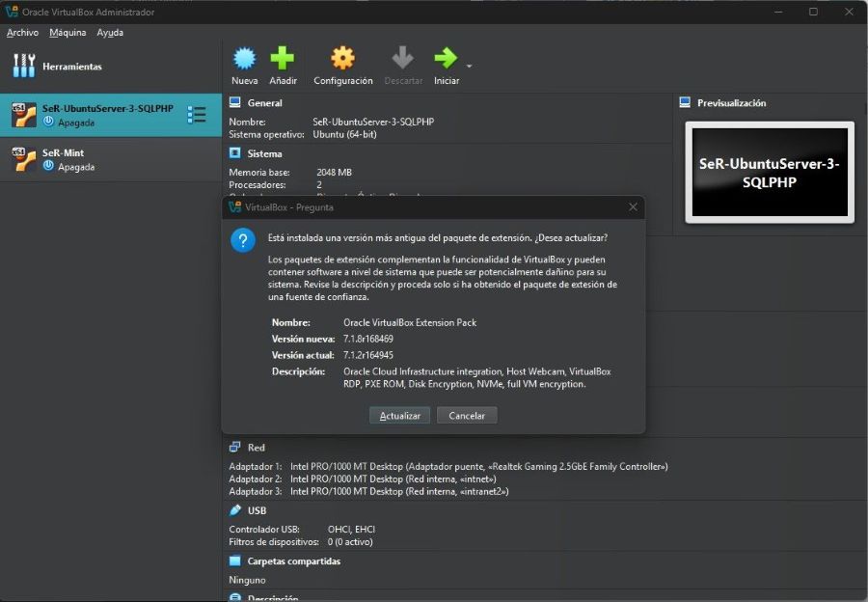Minimize the Oracle VirtualBox Administrador window
Viewport: 868px width, 602px height.
pos(778,12)
